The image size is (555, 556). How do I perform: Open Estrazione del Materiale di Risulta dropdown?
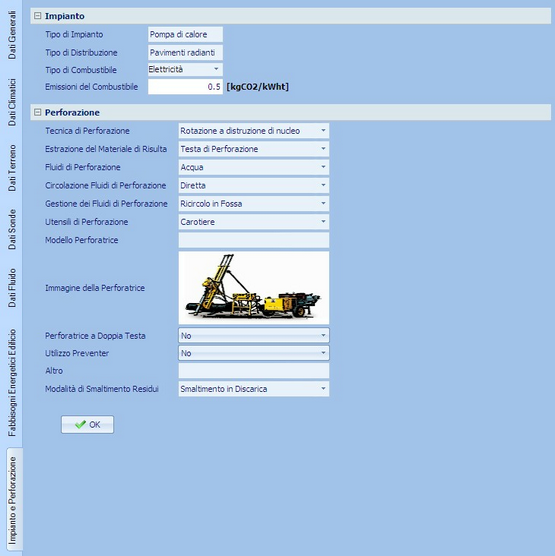[x=323, y=149]
